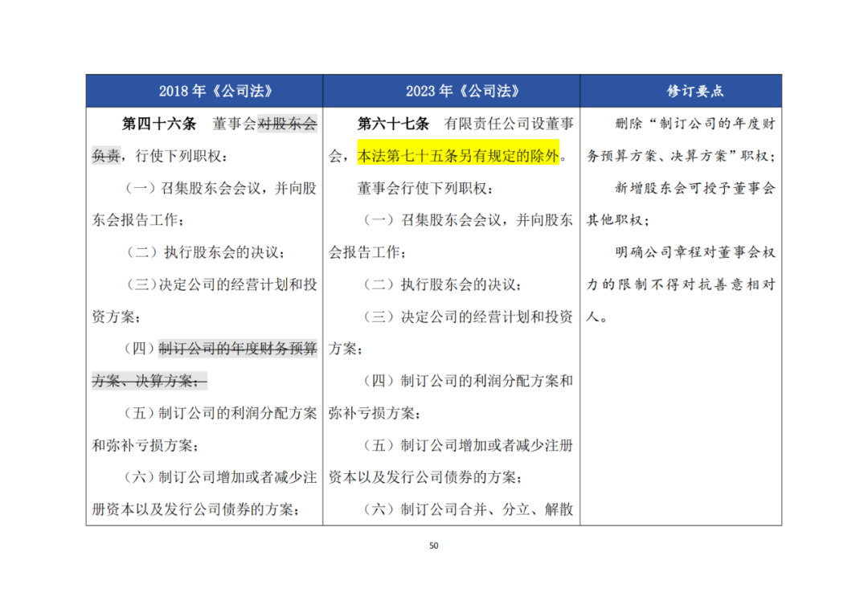The width and height of the screenshot is (868, 613).
Task: Click the line '会报告工作;' in the 2023 column
Action: 367,252
